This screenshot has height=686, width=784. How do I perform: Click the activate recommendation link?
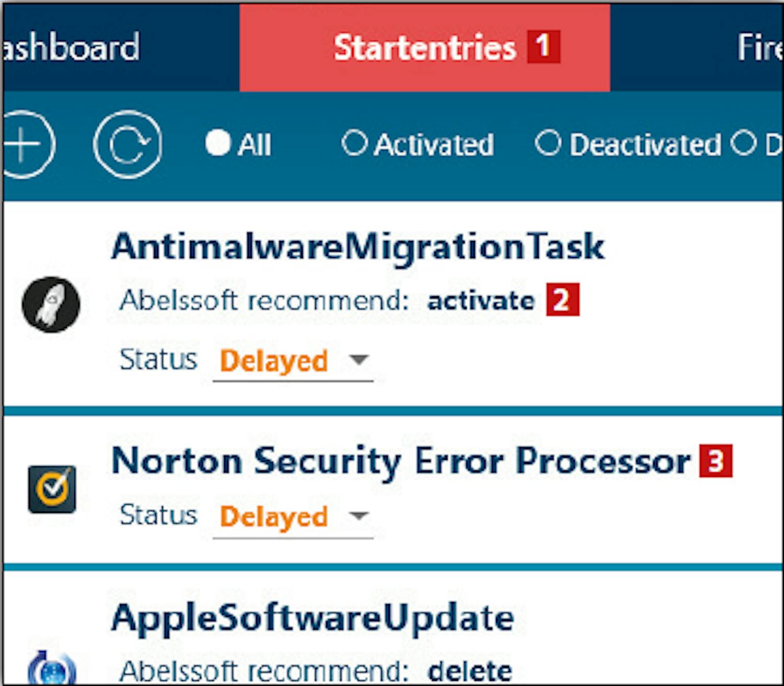tap(481, 301)
